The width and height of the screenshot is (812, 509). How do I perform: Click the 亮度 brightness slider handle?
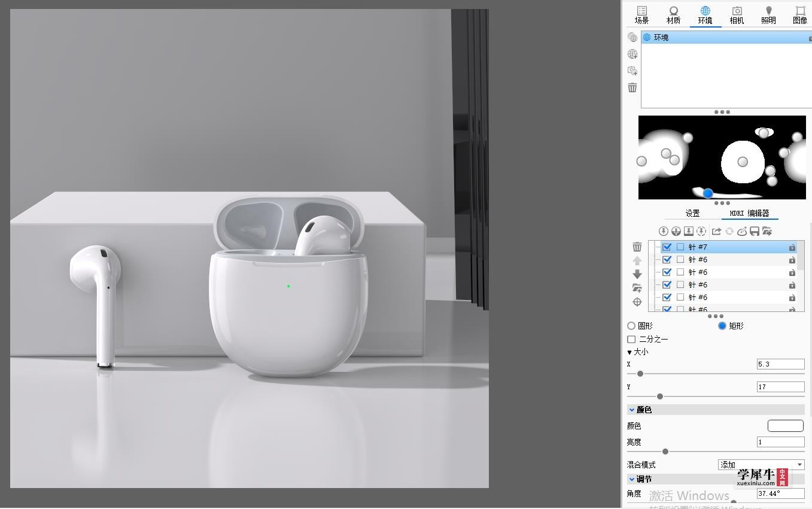[665, 452]
